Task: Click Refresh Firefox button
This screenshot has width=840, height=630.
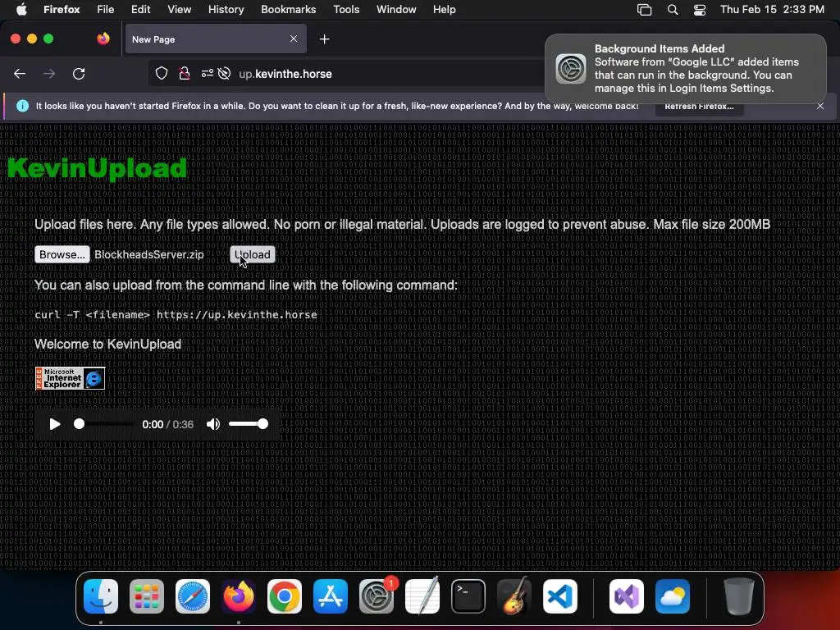Action: (x=699, y=106)
